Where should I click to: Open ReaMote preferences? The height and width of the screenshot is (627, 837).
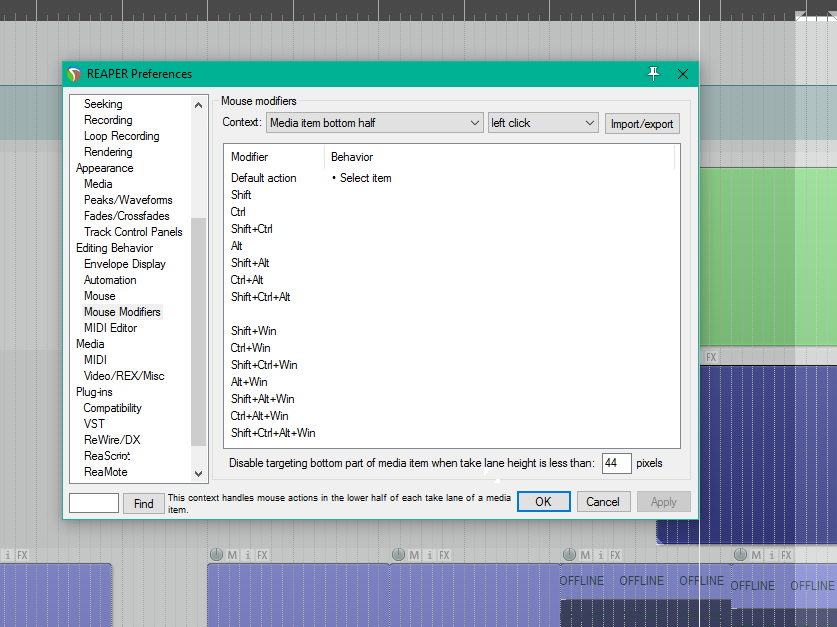click(106, 472)
